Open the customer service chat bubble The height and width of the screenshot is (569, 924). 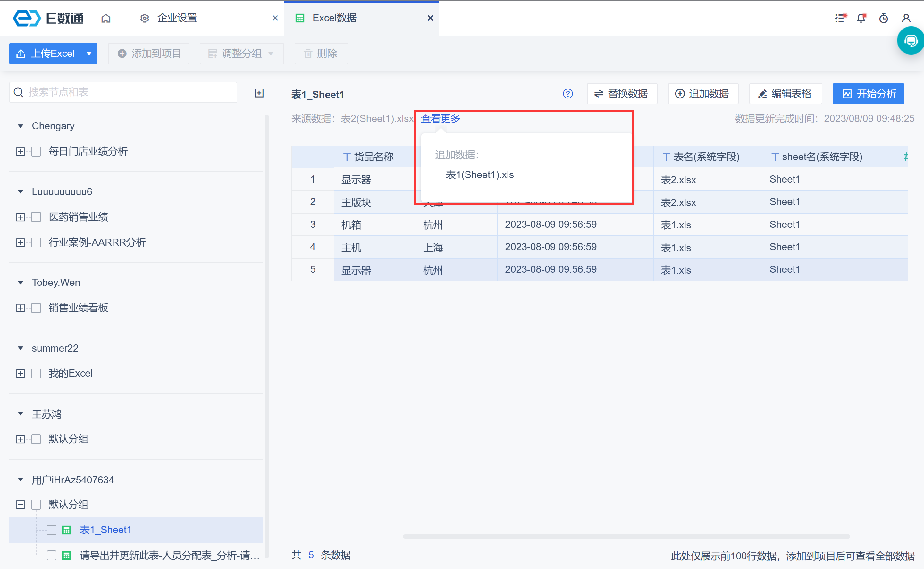point(911,41)
